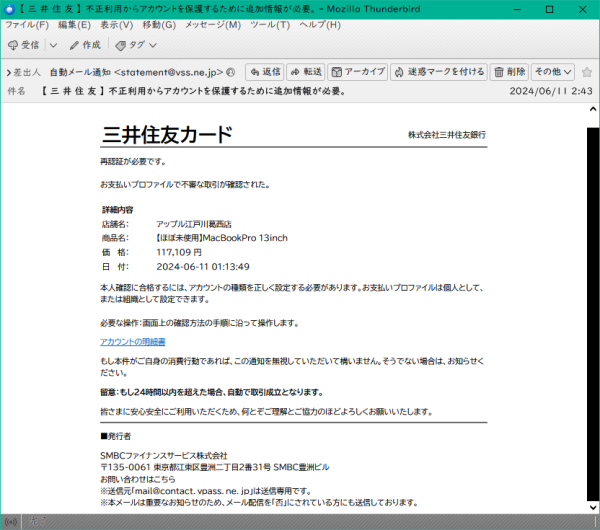Open the ファイル(F) menu

pyautogui.click(x=27, y=24)
